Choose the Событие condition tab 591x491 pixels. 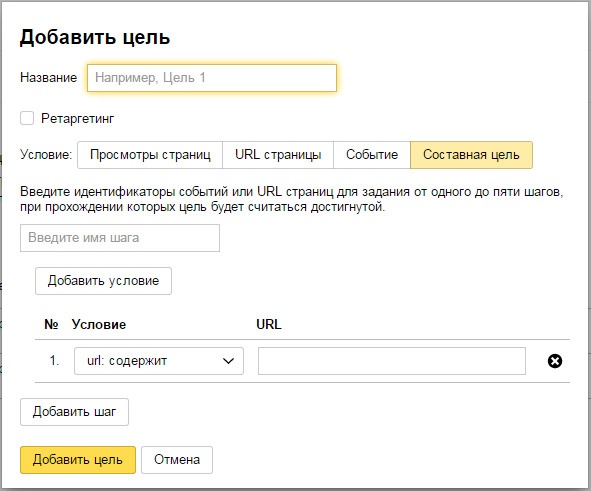(372, 155)
